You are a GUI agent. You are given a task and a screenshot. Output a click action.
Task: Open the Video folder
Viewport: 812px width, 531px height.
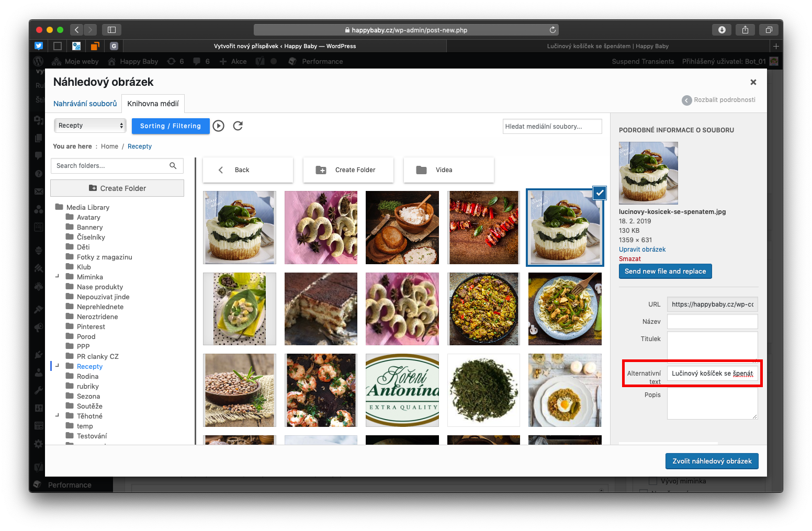click(x=448, y=170)
